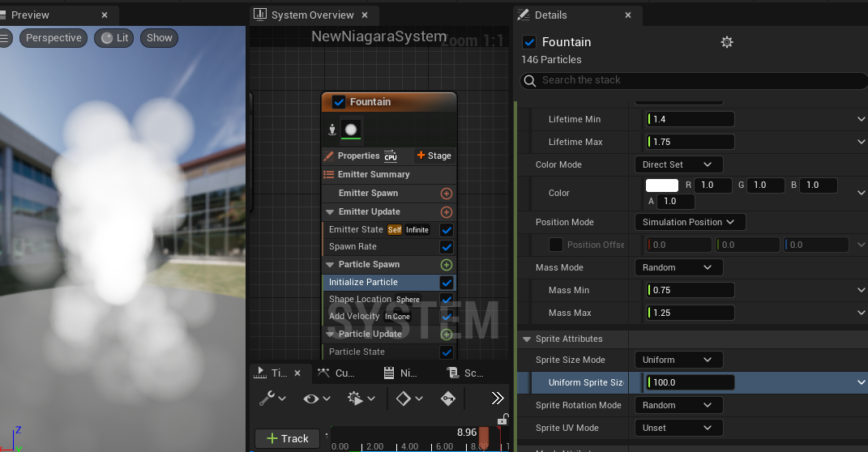Click the auto-key diamond icon in timeline

[448, 399]
